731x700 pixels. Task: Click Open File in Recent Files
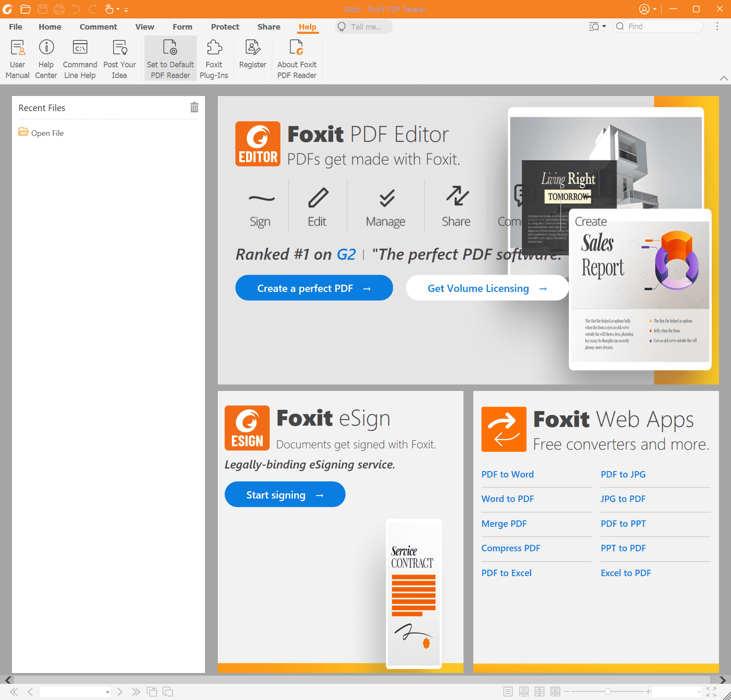click(41, 133)
